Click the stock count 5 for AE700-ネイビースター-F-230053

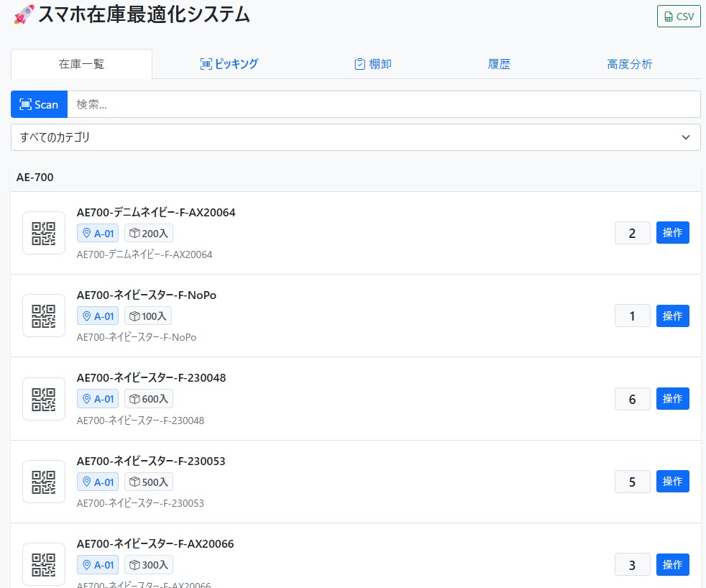tap(633, 482)
